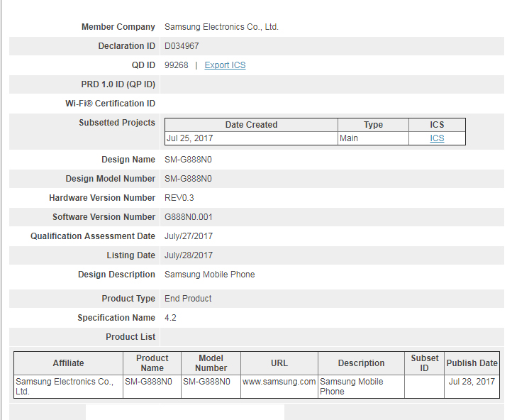Click the Description column header in product table
Viewport: 512px width, 420px height.
(361, 363)
